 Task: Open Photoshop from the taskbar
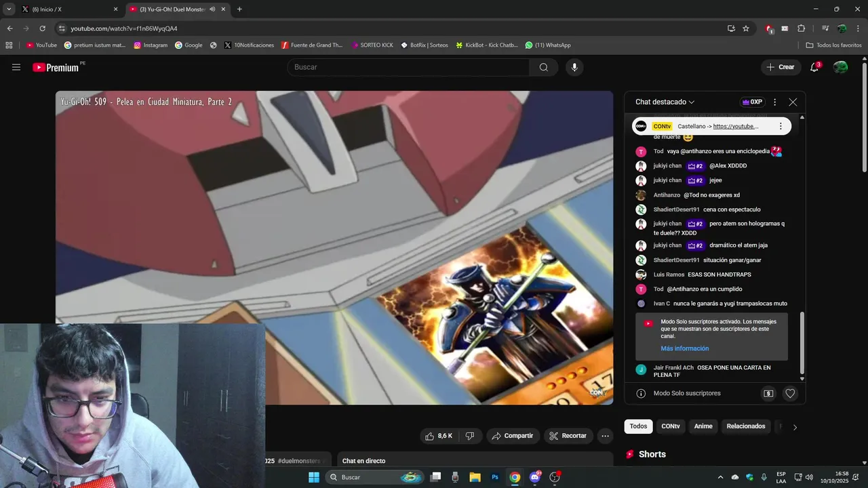[x=495, y=477]
